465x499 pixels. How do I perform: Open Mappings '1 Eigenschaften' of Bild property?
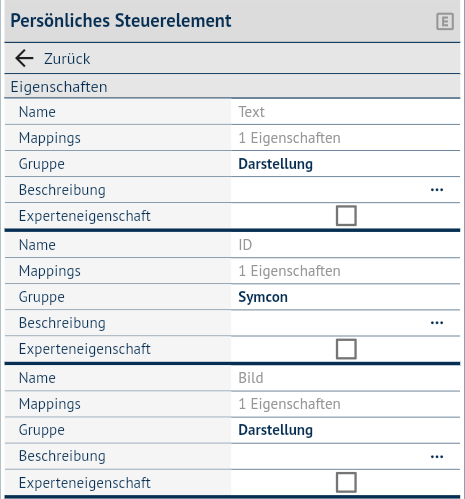coord(345,404)
